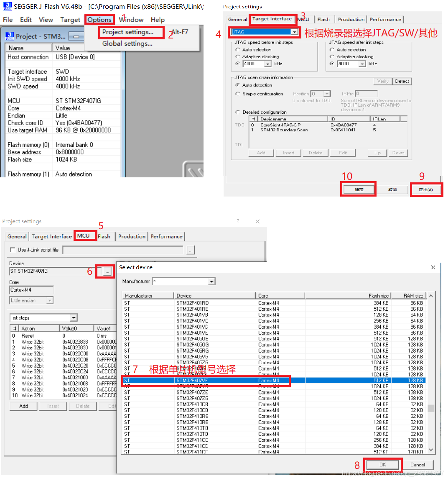Select Simple configuration option

tap(237, 94)
